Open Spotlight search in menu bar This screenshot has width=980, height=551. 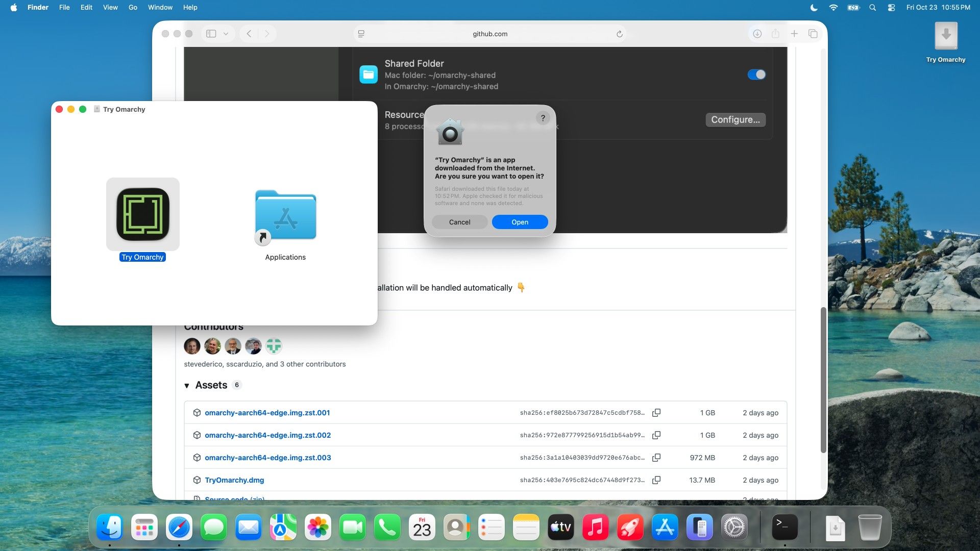pos(872,7)
